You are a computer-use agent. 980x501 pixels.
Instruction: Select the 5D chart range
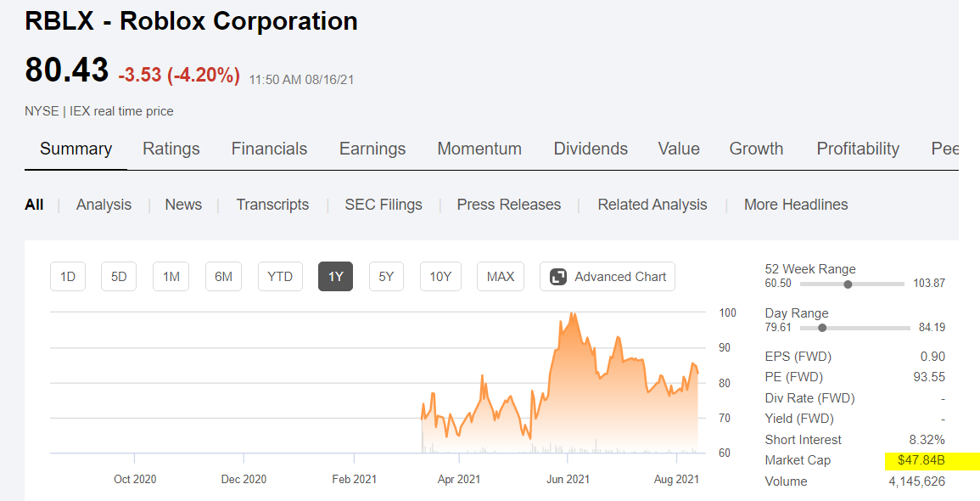119,277
